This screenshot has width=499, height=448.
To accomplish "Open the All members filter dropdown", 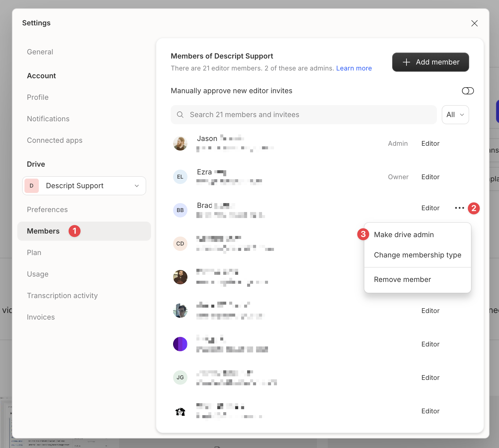I will tap(455, 115).
